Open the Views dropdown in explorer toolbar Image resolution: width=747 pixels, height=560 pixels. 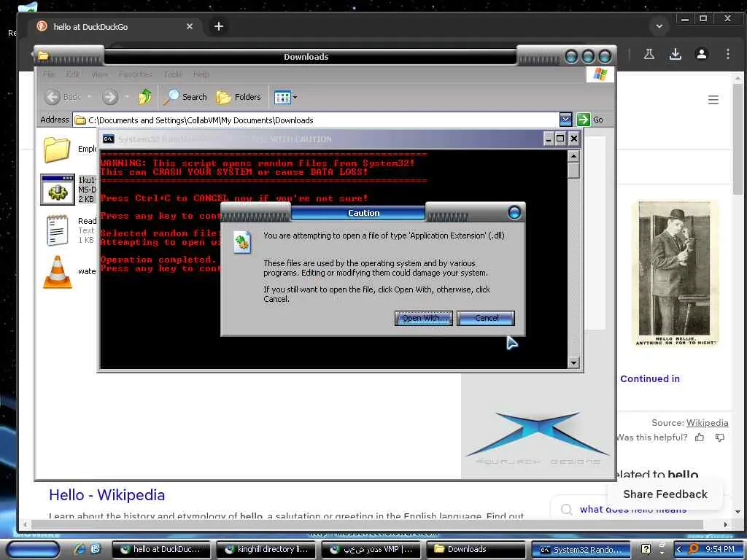click(285, 97)
